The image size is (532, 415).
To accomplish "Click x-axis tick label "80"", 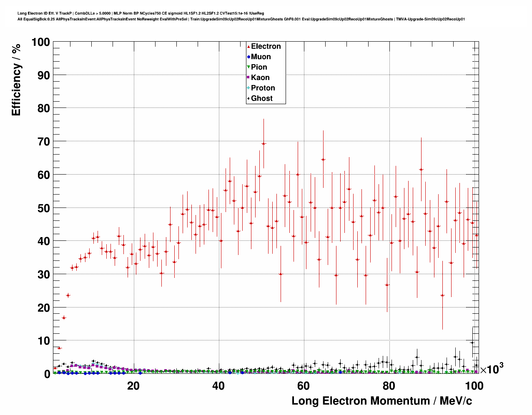I will tap(389, 386).
